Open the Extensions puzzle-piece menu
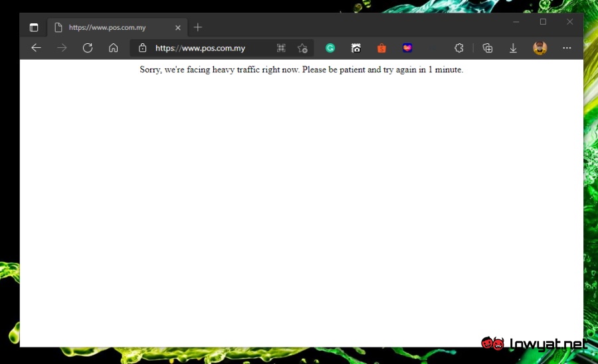This screenshot has height=364, width=598. point(459,48)
